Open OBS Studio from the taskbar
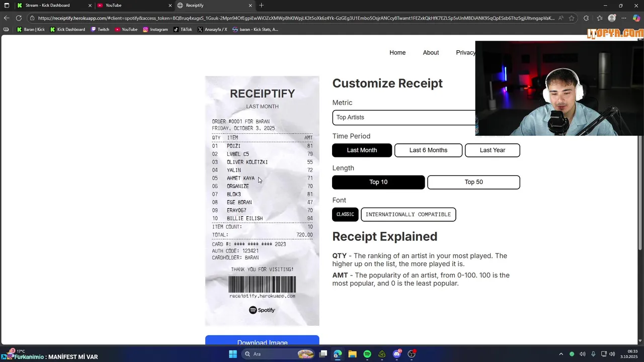The width and height of the screenshot is (644, 362). pos(412,354)
